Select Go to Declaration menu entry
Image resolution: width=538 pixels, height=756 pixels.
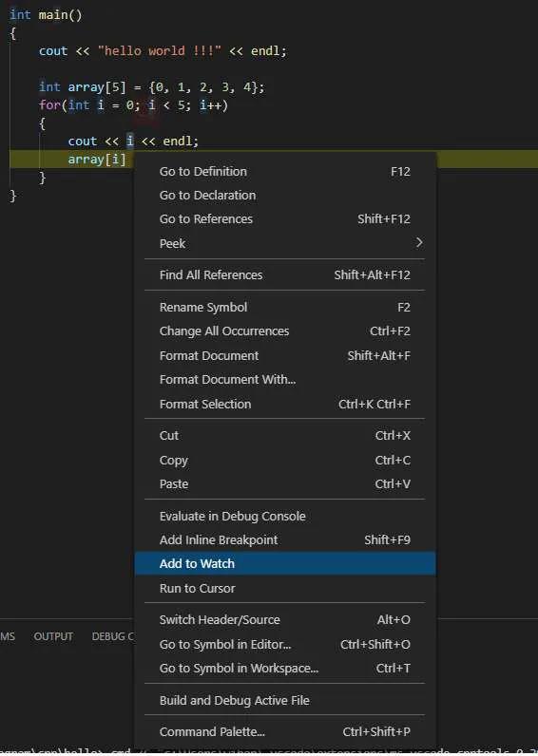click(284, 196)
